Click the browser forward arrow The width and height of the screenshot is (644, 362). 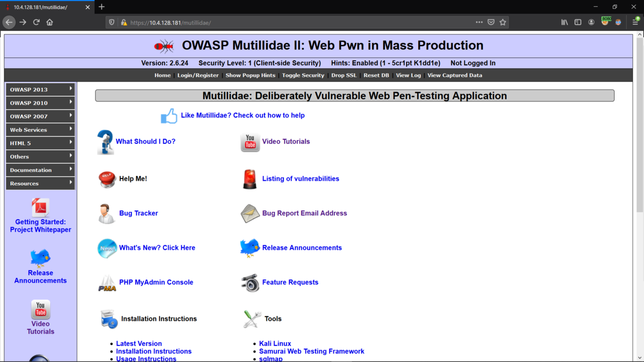23,23
